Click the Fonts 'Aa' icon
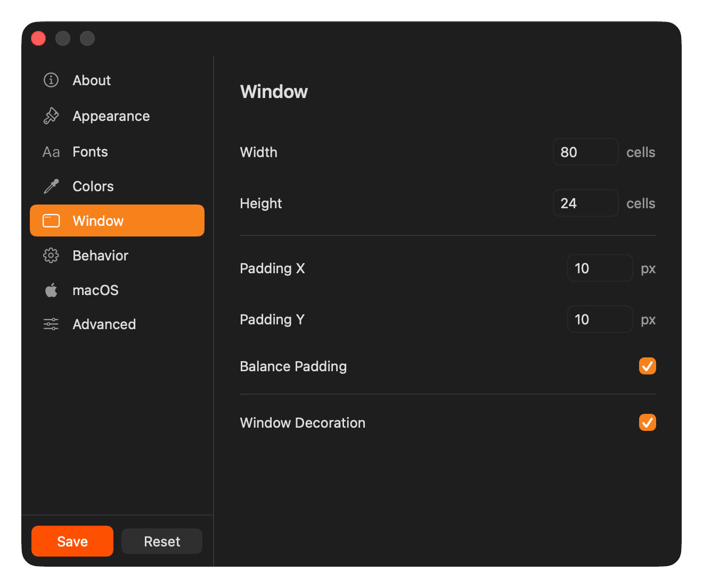The image size is (703, 588). (x=51, y=151)
